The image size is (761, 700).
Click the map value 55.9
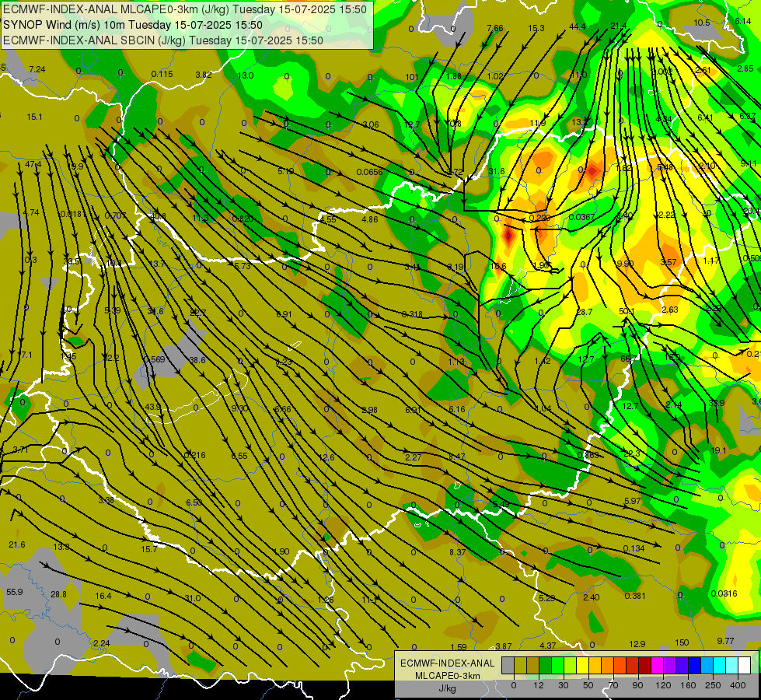click(x=15, y=592)
